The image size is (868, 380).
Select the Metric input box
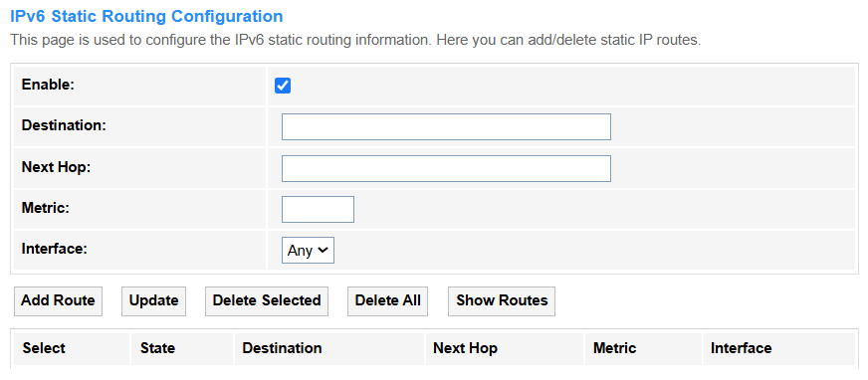click(318, 209)
